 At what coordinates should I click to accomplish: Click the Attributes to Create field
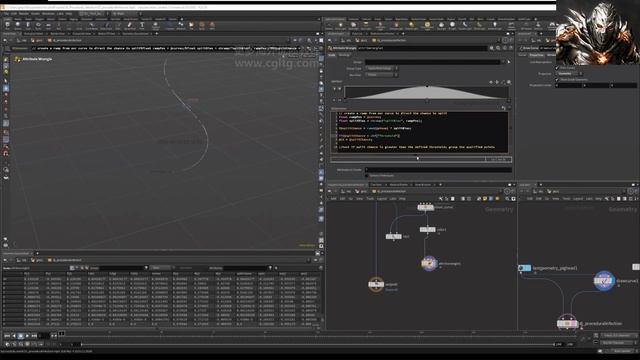point(438,169)
